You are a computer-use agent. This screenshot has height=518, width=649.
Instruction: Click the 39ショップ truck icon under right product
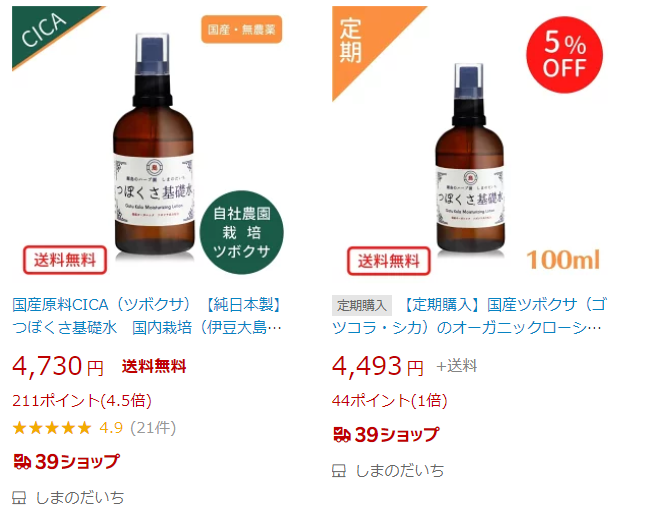(x=342, y=434)
